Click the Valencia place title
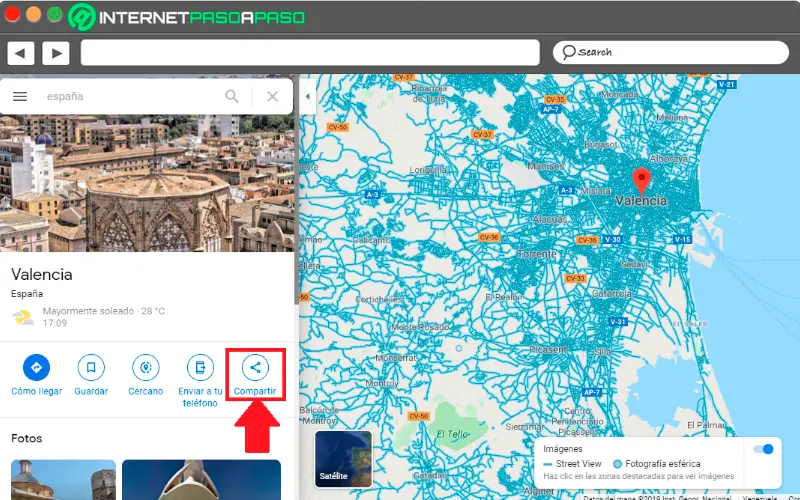Viewport: 800px width, 500px height. point(42,274)
